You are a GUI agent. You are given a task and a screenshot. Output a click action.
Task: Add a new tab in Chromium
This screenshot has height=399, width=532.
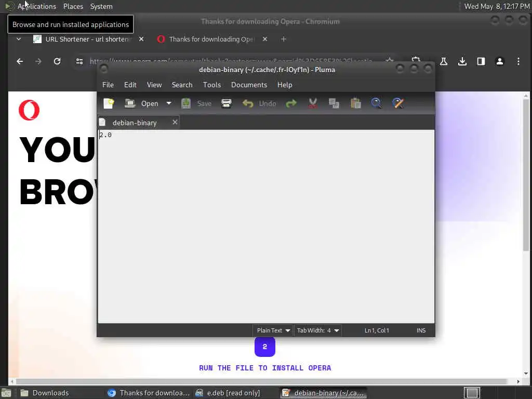pos(284,39)
